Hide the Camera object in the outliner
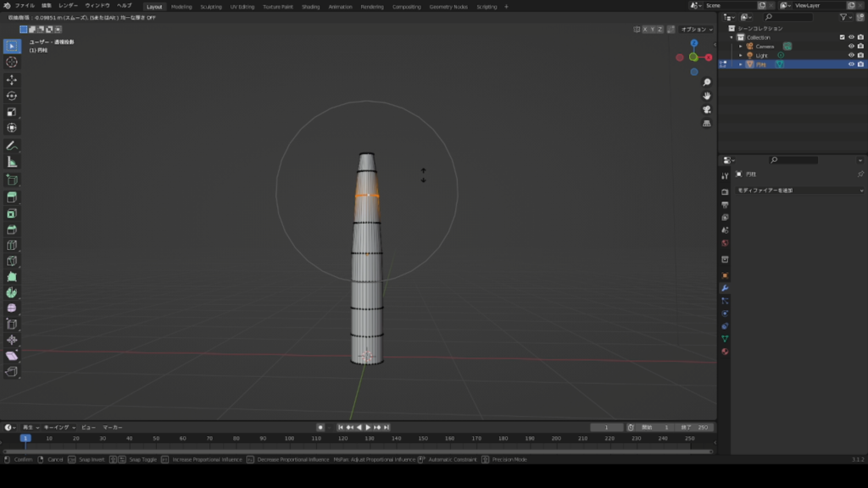This screenshot has width=868, height=488. pos(851,47)
